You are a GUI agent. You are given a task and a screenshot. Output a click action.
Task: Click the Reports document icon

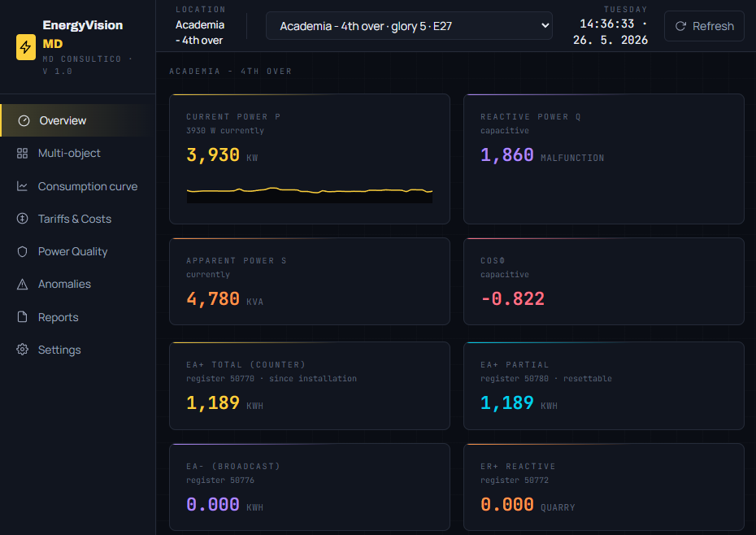[22, 317]
